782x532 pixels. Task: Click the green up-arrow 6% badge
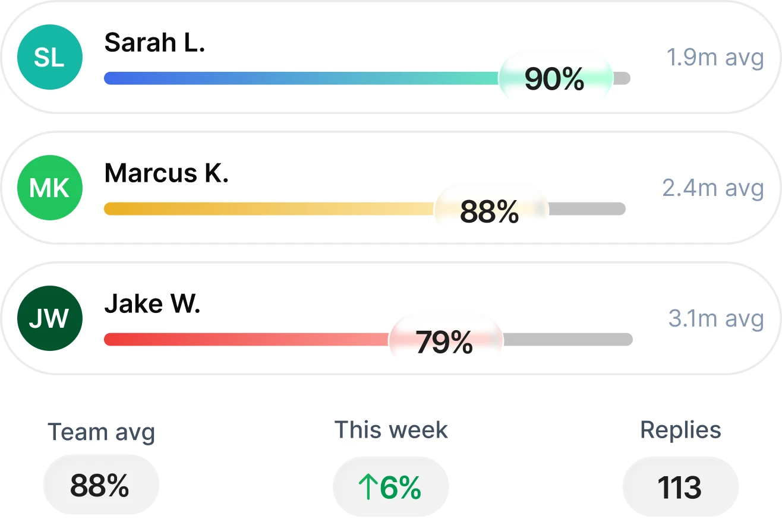click(x=390, y=487)
